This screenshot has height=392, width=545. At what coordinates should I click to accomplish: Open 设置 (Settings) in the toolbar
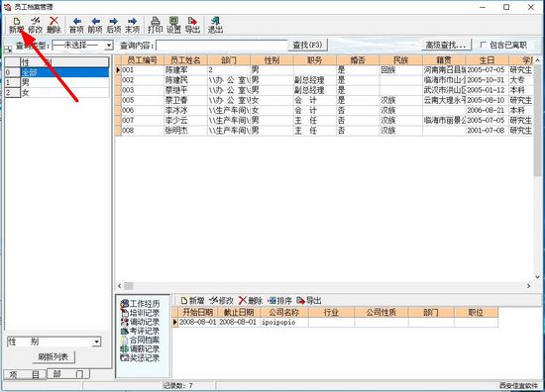coord(173,26)
